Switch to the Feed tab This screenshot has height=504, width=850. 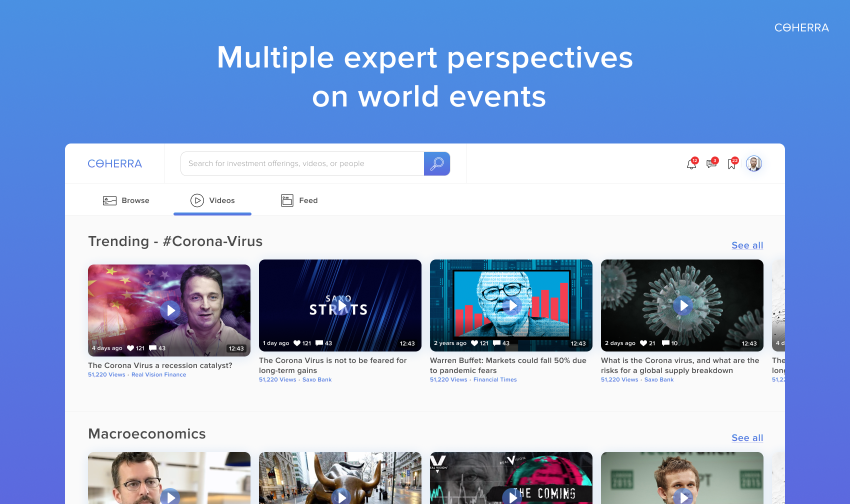tap(299, 200)
